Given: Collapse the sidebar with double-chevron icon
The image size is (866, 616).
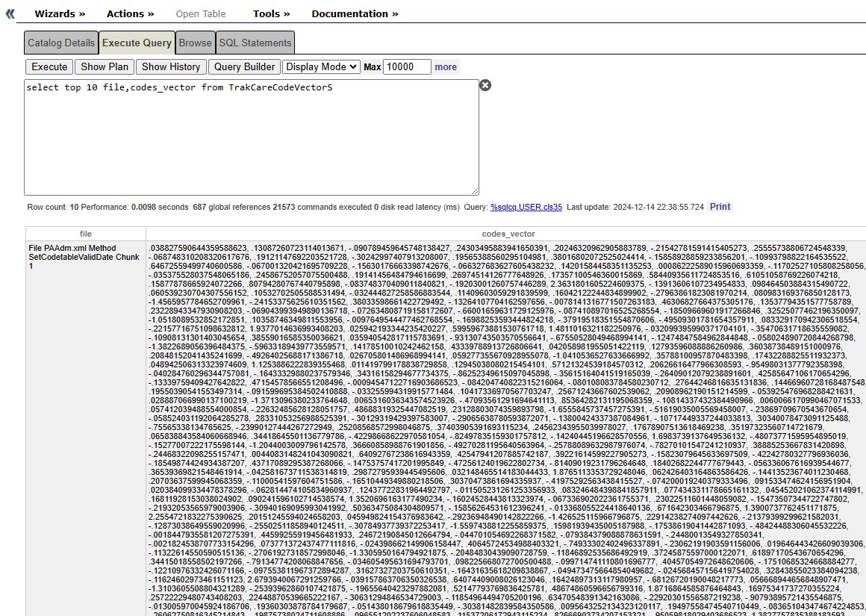Looking at the screenshot, I should (10, 13).
